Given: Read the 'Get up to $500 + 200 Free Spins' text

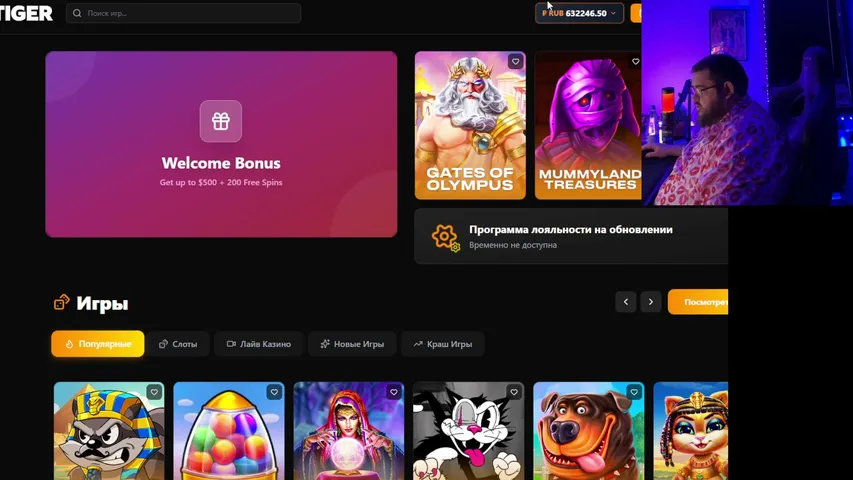Looking at the screenshot, I should click(x=221, y=182).
